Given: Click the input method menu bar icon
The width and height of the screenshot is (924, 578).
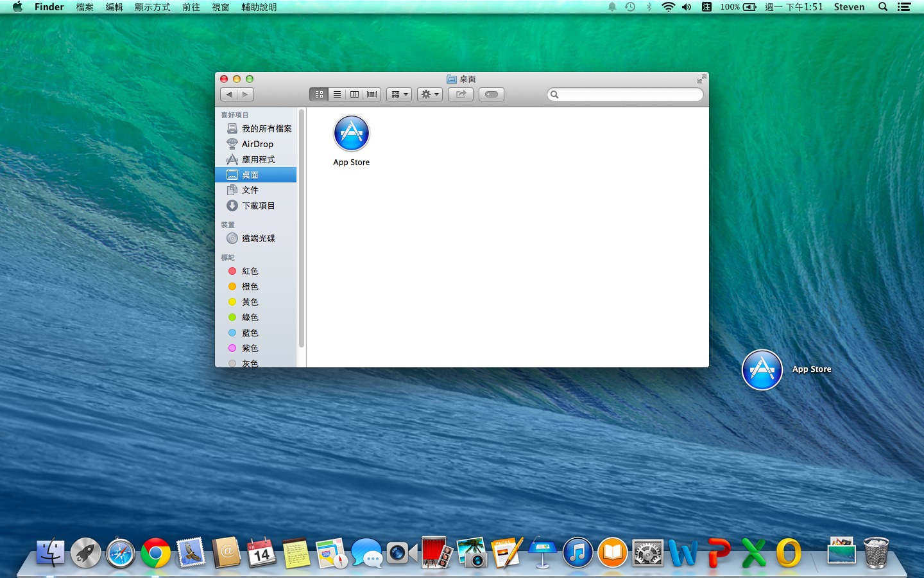Looking at the screenshot, I should pyautogui.click(x=706, y=7).
